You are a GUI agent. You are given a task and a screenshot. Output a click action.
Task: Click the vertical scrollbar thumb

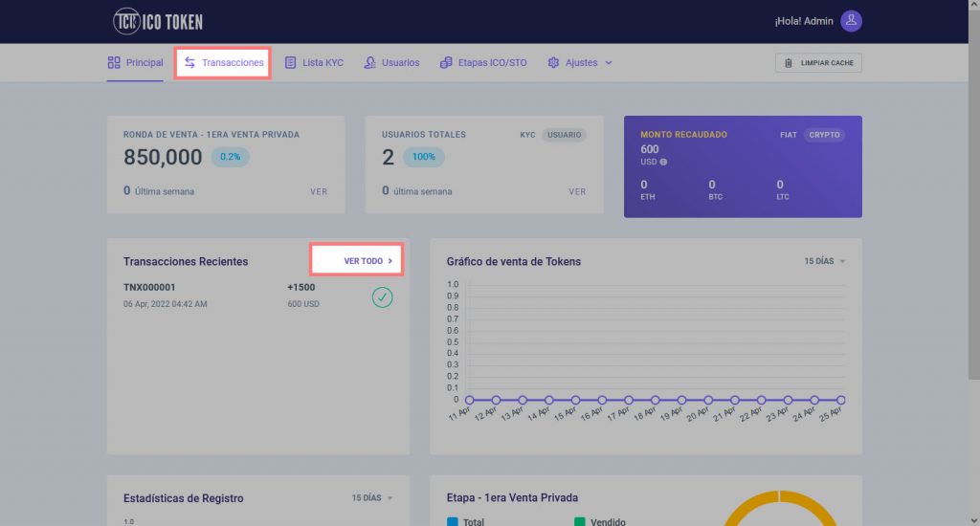(974, 195)
